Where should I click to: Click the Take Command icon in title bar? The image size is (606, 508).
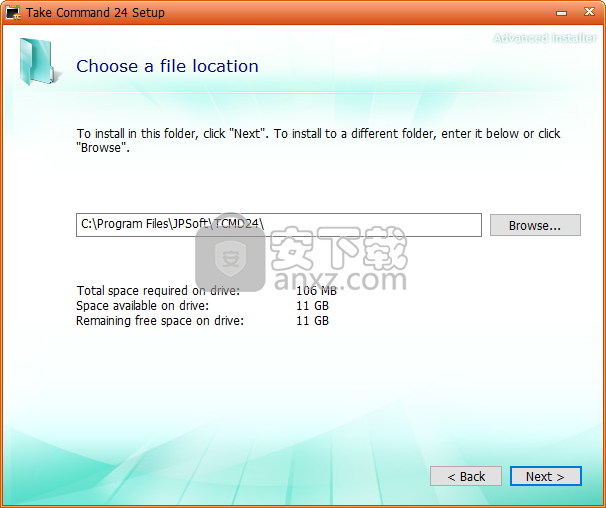13,12
